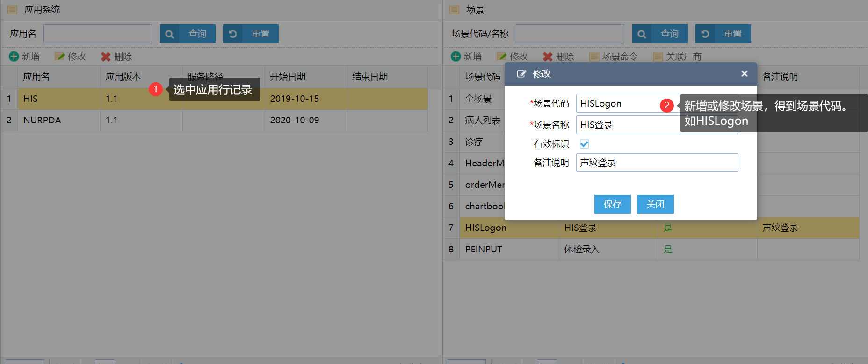
Task: Select the NURPDA application row
Action: [214, 120]
